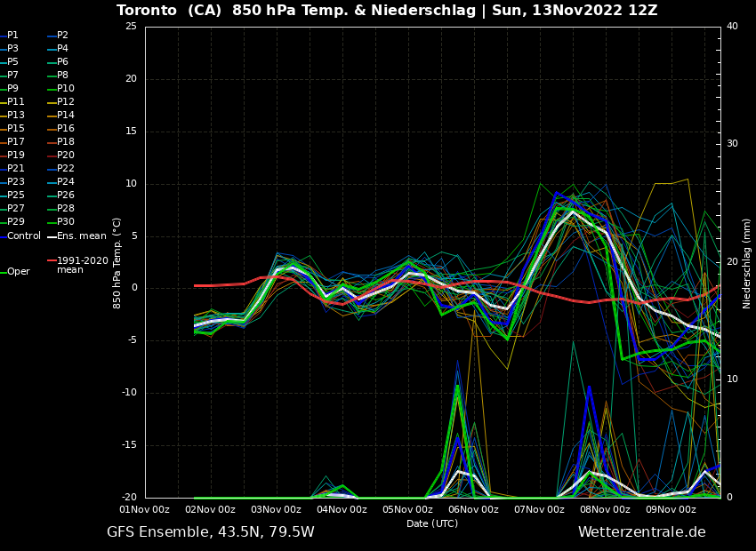
Task: Click the Date (UTC) axis label
Action: [432, 524]
